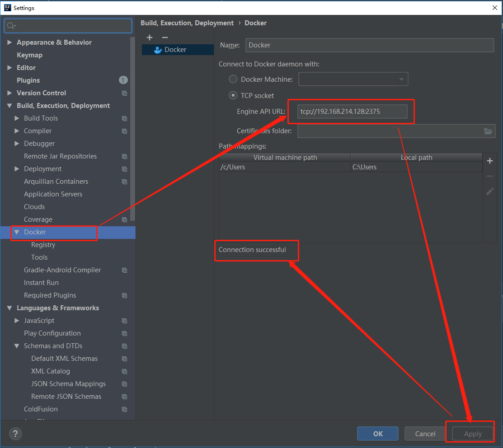503x448 pixels.
Task: Remove the selected path mapping
Action: [x=490, y=176]
